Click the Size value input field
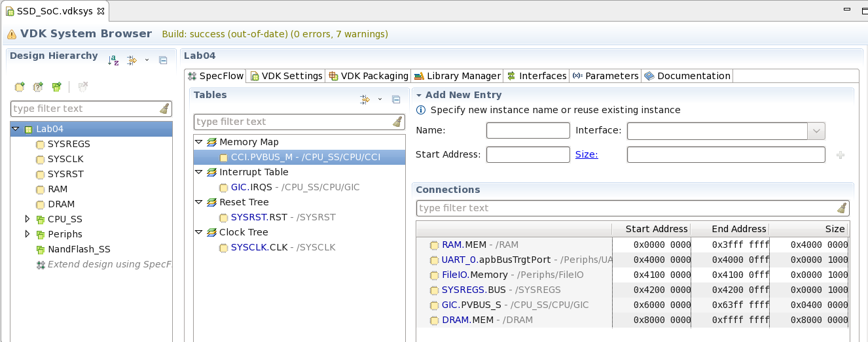Viewport: 868px width, 342px height. 726,155
